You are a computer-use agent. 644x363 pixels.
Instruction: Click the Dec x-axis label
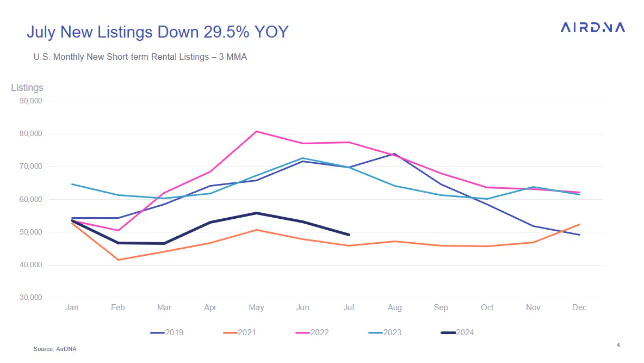pyautogui.click(x=579, y=307)
